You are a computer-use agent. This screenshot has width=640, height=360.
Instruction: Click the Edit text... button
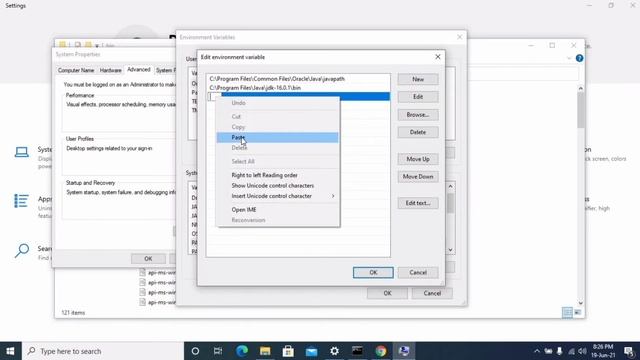[418, 203]
